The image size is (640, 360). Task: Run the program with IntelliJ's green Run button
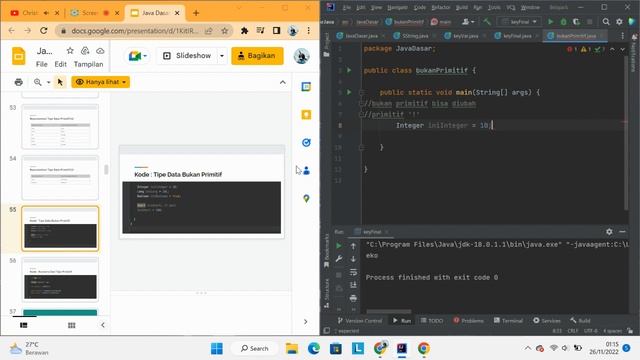[x=551, y=22]
